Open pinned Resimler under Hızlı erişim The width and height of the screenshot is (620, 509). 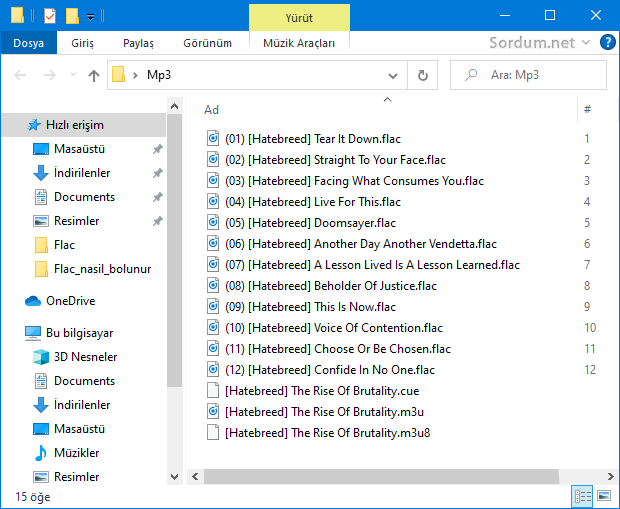click(76, 221)
